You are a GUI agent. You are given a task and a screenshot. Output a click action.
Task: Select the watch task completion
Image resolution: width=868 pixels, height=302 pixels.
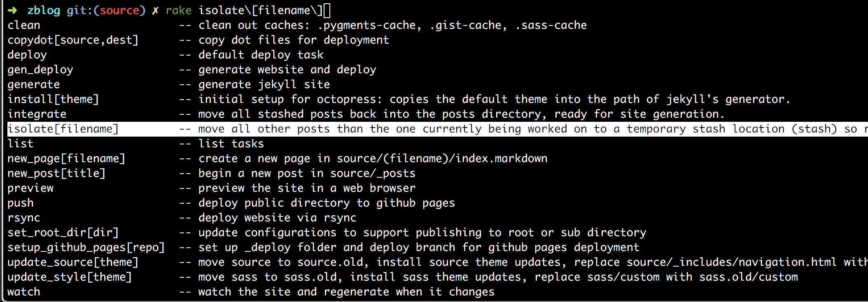[24, 292]
